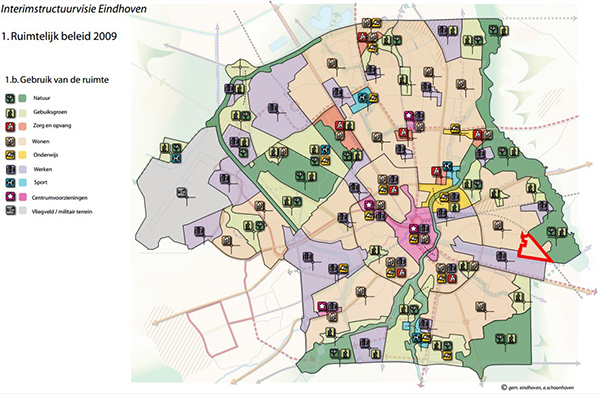Click the airport icon on the grey airfield area
Screen dimensions: 600x394
182,192
